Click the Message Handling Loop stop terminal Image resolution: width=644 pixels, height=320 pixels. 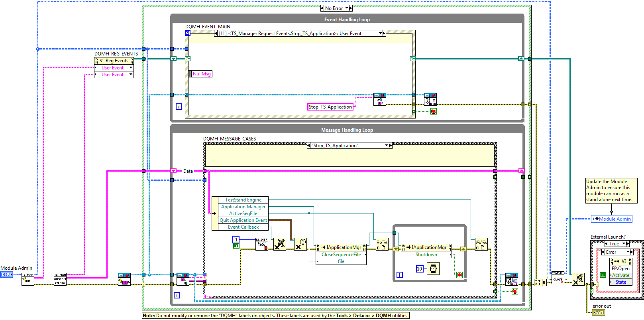pyautogui.click(x=515, y=291)
